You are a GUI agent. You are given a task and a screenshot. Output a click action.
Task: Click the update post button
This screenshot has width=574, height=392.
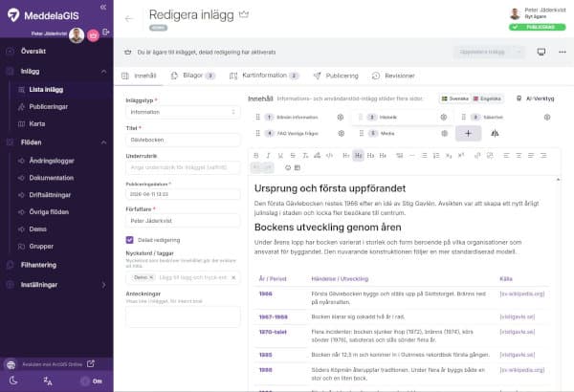point(482,52)
